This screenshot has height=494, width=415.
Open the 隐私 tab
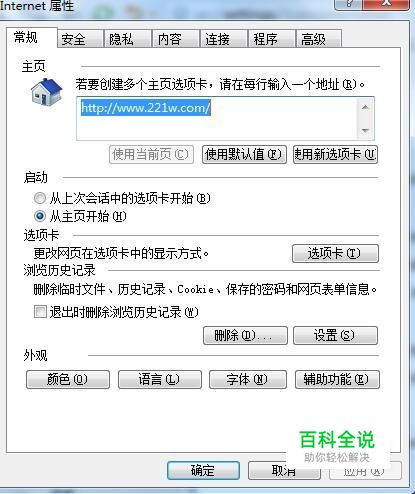128,39
